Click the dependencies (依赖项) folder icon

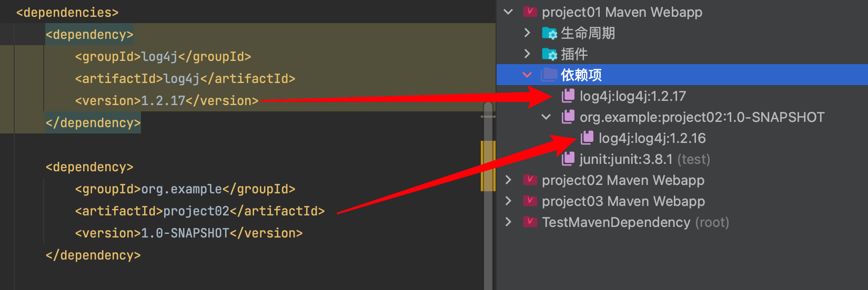coord(549,75)
